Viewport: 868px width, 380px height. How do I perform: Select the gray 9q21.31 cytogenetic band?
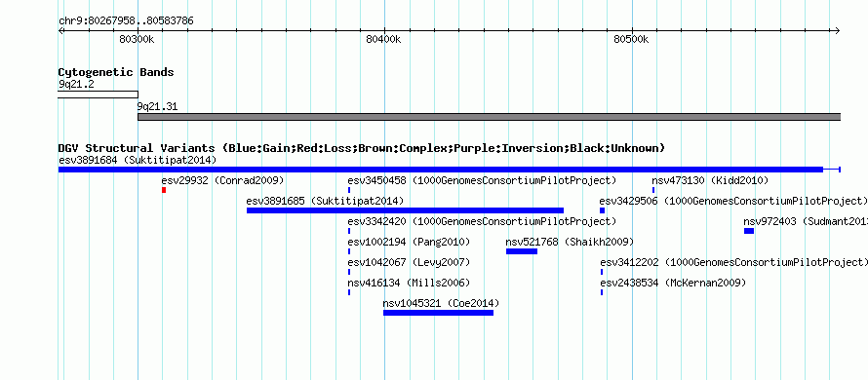pos(489,117)
